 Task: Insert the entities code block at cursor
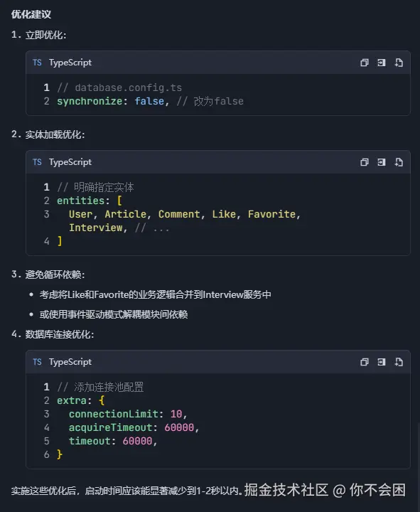[381, 162]
